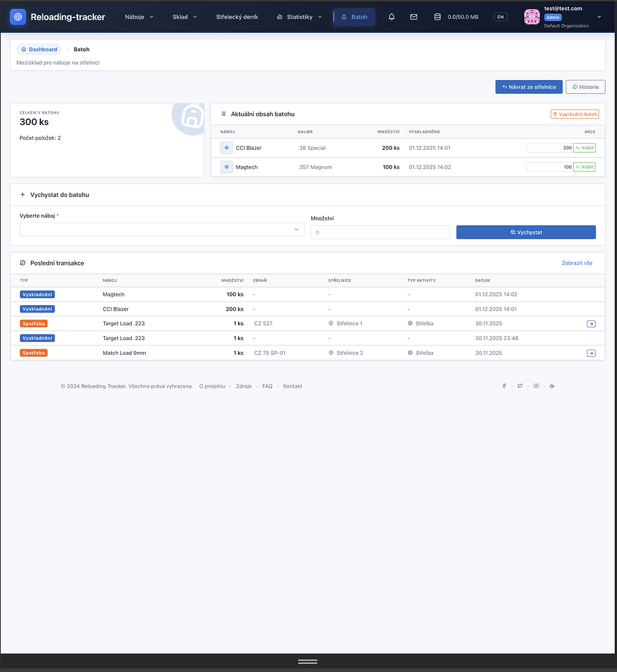Open detail arrow for CZ 75 SP-01 transaction
Screen dimensions: 617x672
coord(591,353)
